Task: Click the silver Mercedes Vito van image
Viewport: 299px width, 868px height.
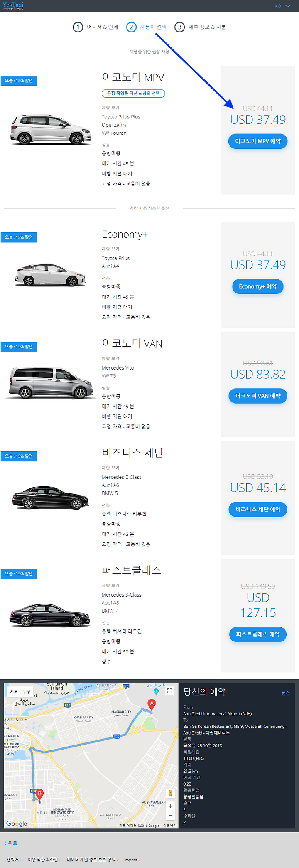Action: (50, 382)
